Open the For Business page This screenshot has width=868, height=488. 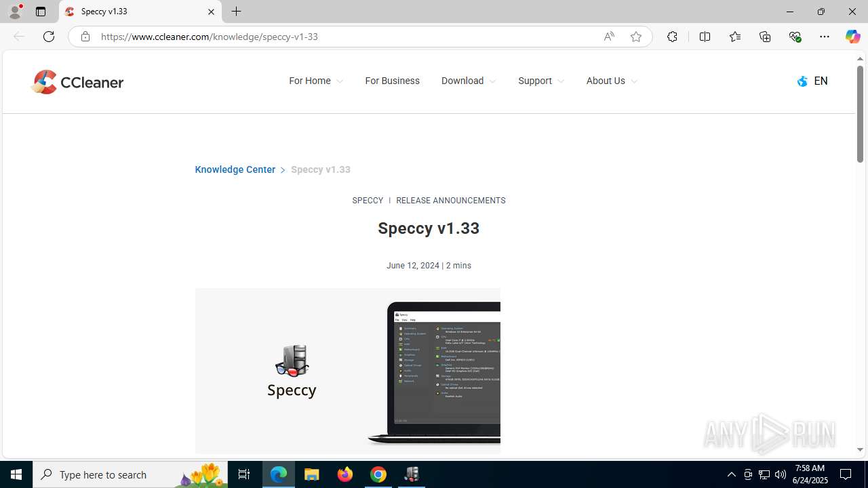click(x=392, y=81)
